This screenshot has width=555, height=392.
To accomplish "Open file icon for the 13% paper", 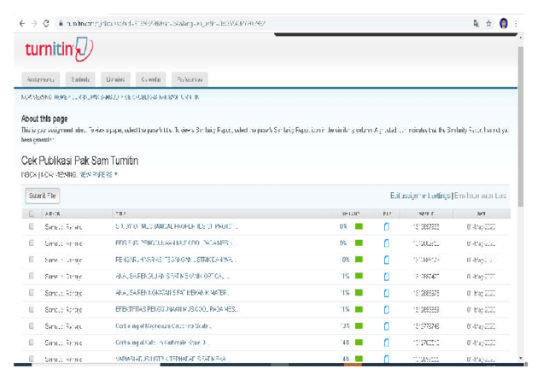I will (x=387, y=326).
